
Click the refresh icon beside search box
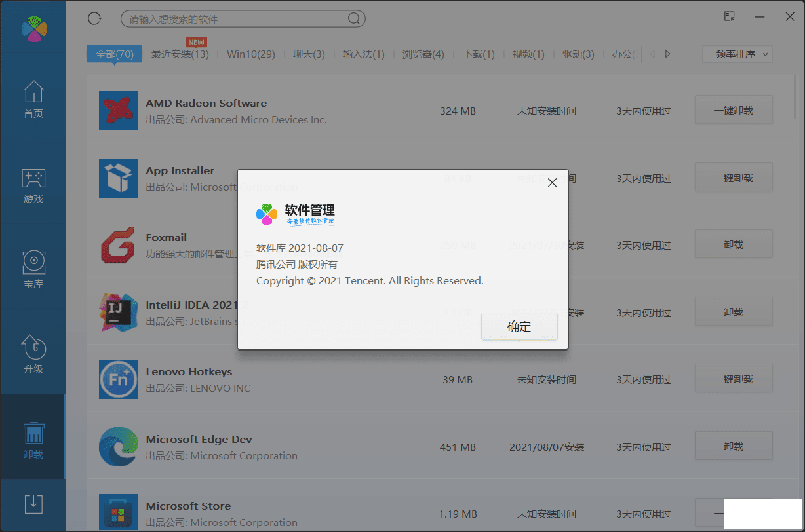[x=94, y=18]
